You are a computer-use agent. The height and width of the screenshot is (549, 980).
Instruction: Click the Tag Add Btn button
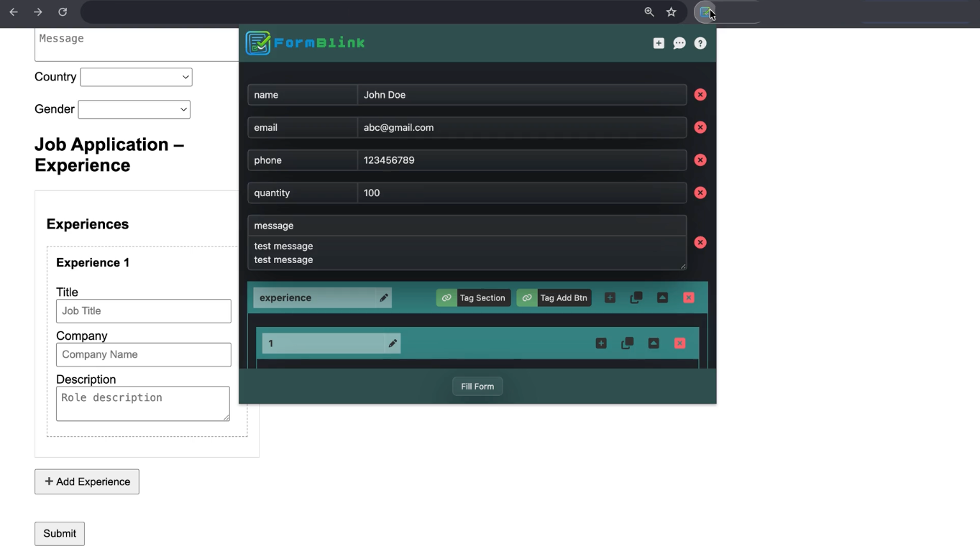point(554,297)
